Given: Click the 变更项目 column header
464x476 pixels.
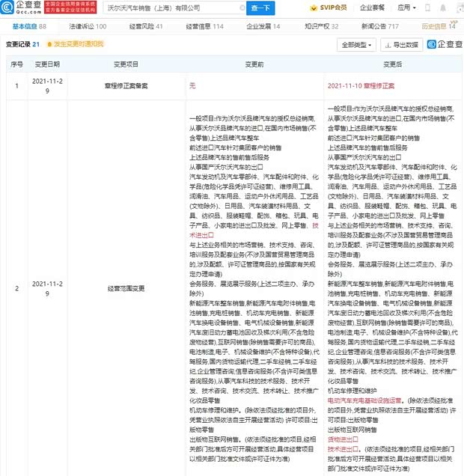Looking at the screenshot, I should tap(126, 64).
